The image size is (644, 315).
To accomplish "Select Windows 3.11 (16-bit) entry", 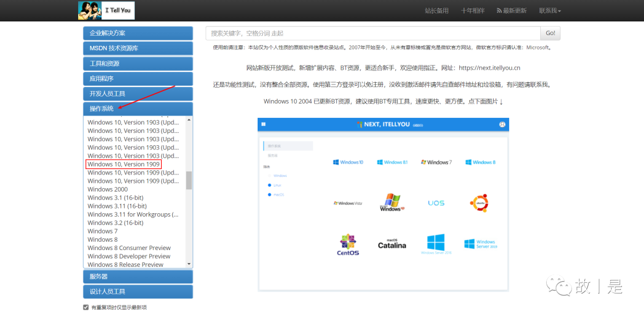I will 117,206.
